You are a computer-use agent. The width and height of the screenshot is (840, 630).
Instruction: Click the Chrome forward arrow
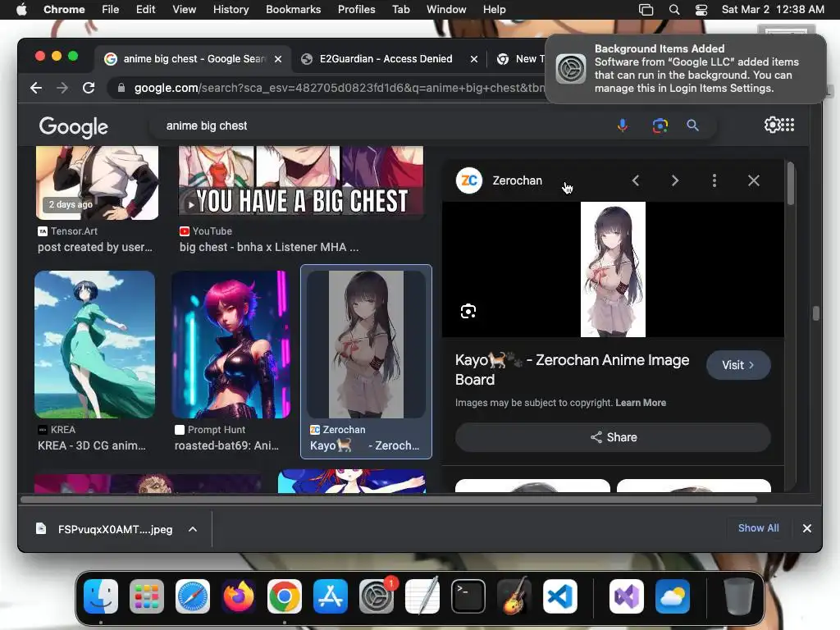(x=62, y=88)
